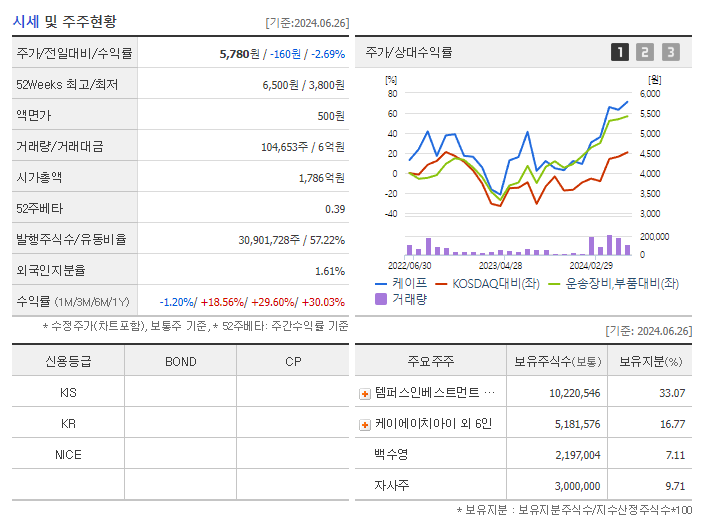Image resolution: width=702 pixels, height=525 pixels.
Task: Click the 거래량/거래대금 row label
Action: pos(60,146)
